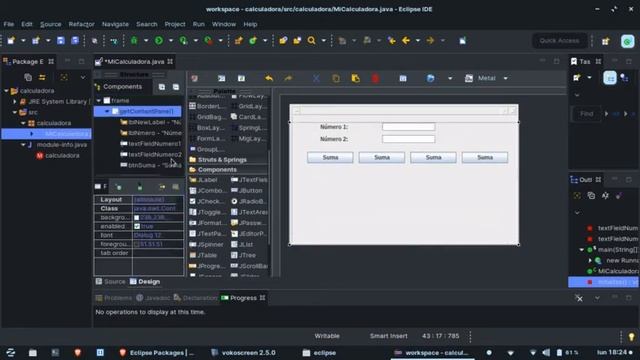This screenshot has width=640, height=360.
Task: Select JTable in the Palette
Action: tap(203, 255)
